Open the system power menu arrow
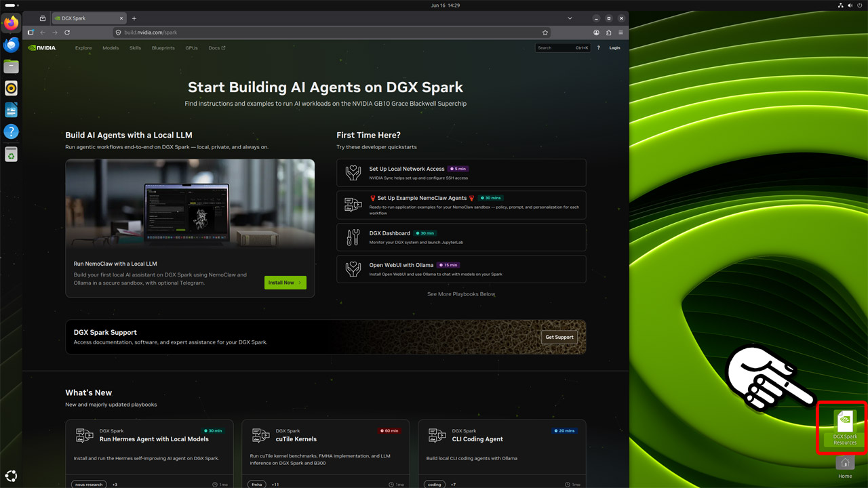Viewport: 868px width, 488px height. (x=860, y=5)
